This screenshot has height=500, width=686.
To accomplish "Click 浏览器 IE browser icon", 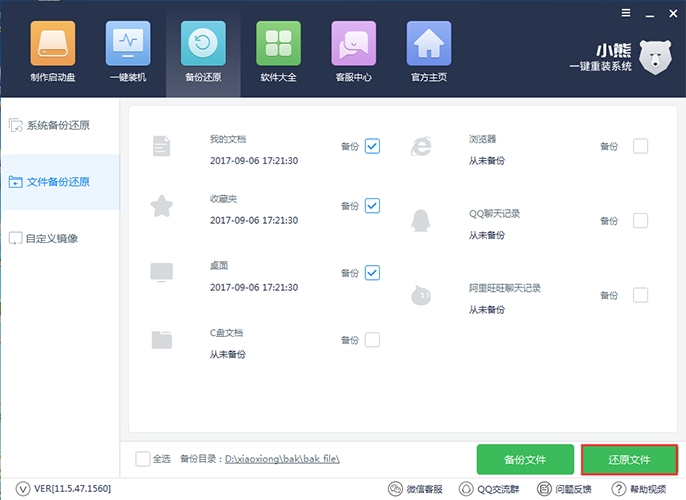I will (x=421, y=146).
